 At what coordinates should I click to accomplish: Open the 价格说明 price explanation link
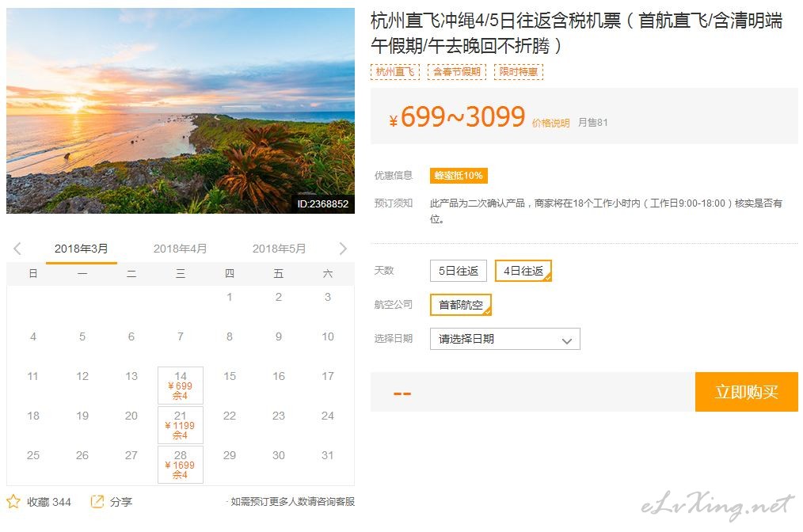[x=550, y=123]
